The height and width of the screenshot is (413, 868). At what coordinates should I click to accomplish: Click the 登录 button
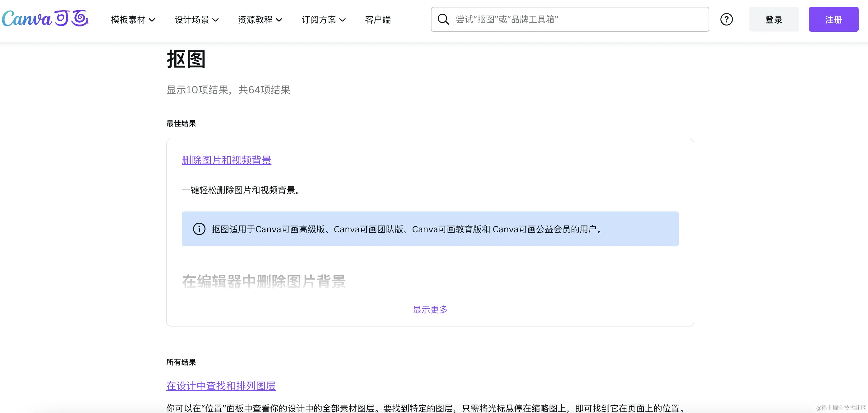coord(773,20)
